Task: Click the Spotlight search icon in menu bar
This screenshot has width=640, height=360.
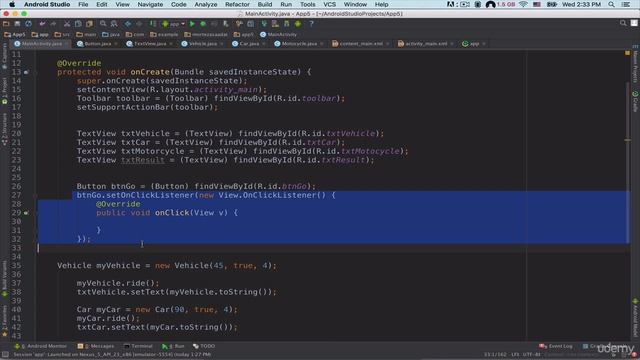Action: pos(611,4)
